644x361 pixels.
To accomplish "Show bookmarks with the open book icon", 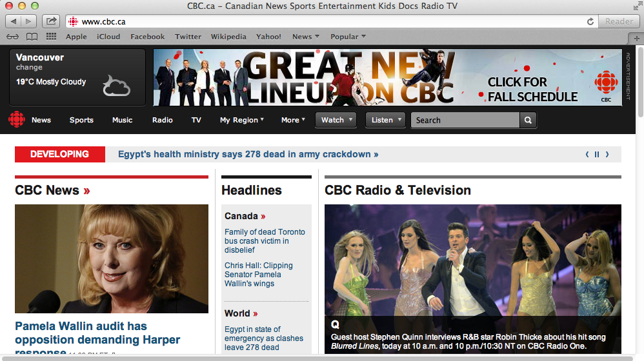I will (32, 37).
